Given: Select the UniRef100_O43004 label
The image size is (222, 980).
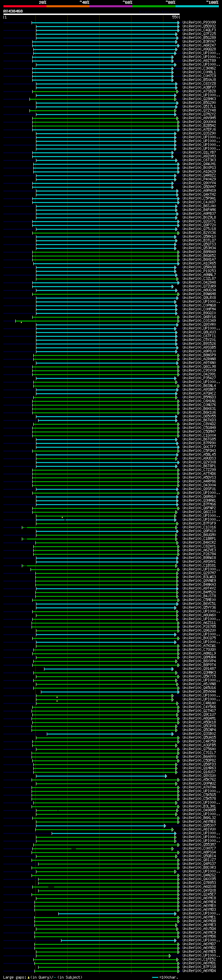Looking at the screenshot, I should 199,485.
